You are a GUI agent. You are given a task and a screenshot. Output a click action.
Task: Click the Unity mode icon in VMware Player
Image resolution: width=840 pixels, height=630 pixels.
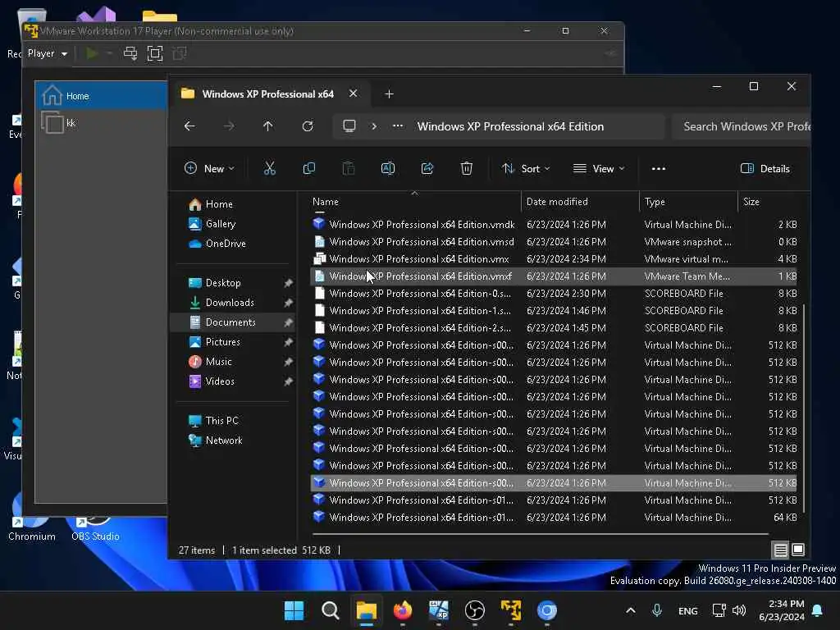[x=180, y=53]
